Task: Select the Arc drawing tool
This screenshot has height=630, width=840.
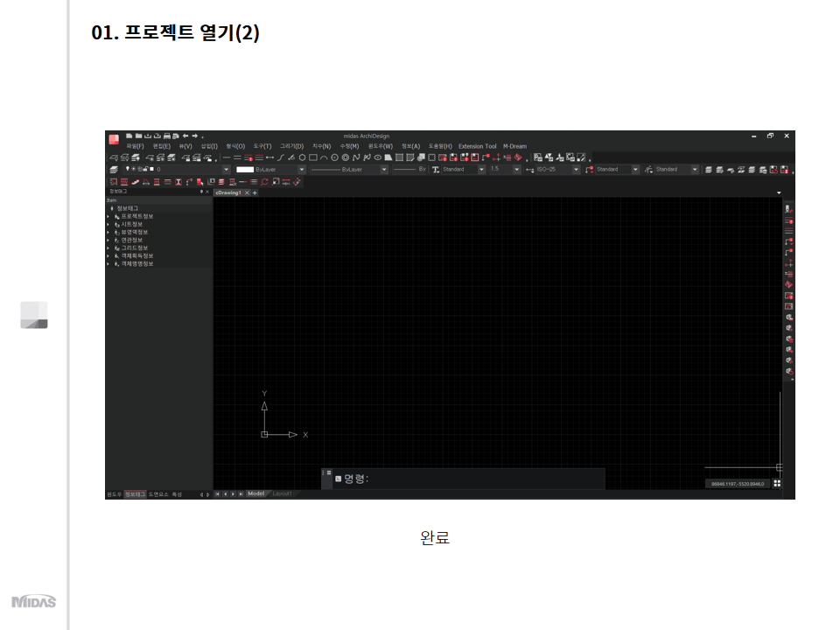Action: pyautogui.click(x=324, y=157)
